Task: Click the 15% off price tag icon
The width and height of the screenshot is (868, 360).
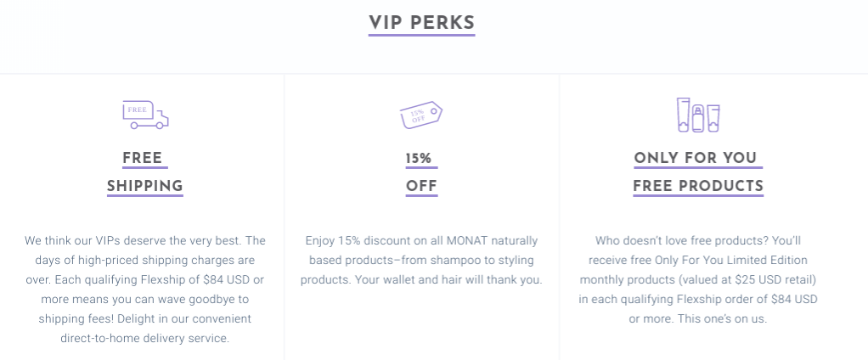Action: tap(421, 115)
